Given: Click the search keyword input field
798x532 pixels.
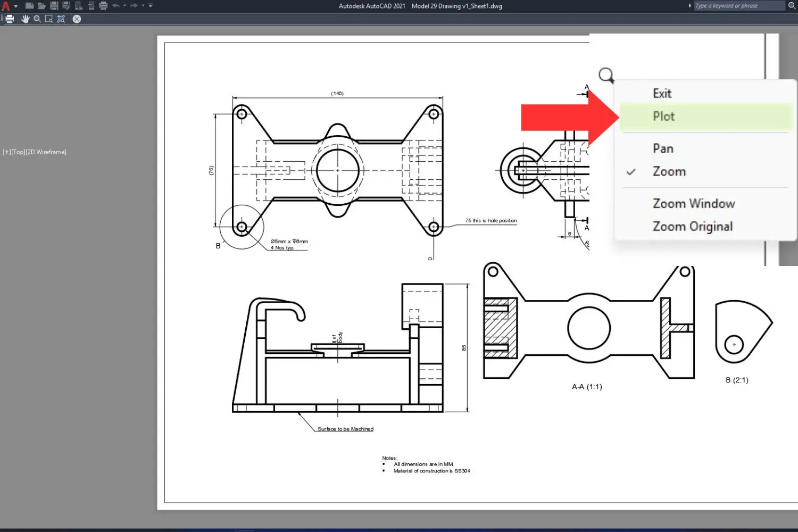Looking at the screenshot, I should (739, 6).
